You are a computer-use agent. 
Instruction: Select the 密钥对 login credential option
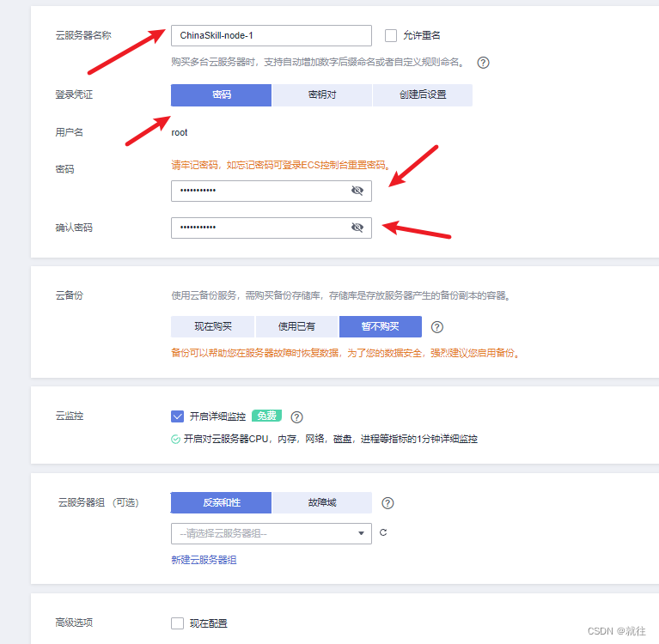coord(322,95)
